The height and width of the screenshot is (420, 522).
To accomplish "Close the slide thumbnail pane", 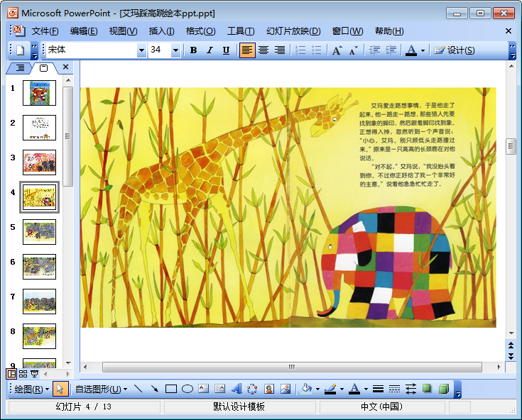I will 65,67.
